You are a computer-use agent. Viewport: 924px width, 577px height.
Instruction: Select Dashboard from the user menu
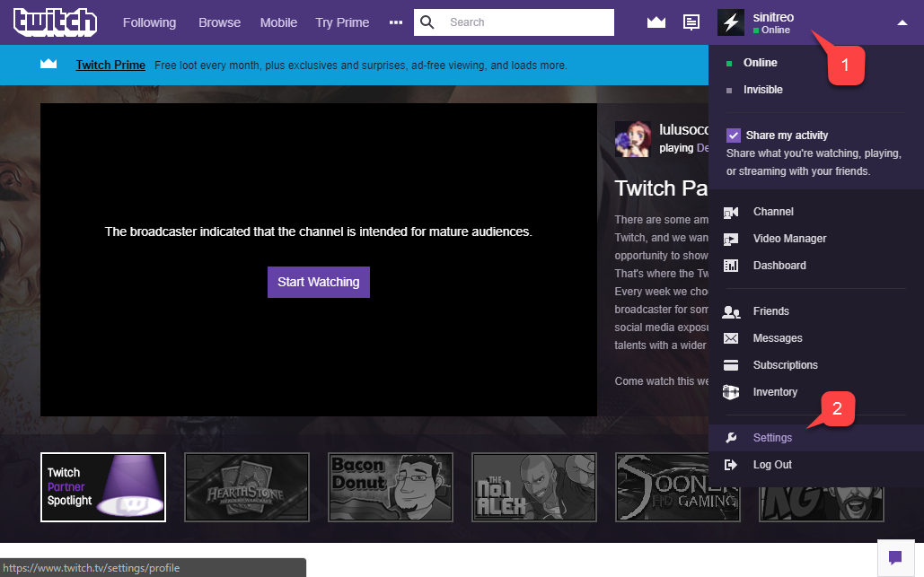(x=779, y=266)
